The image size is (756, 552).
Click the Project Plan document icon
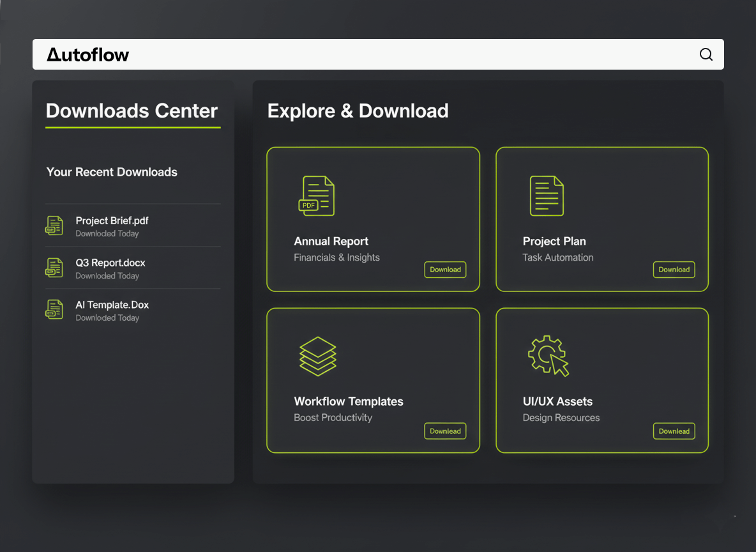pos(547,195)
